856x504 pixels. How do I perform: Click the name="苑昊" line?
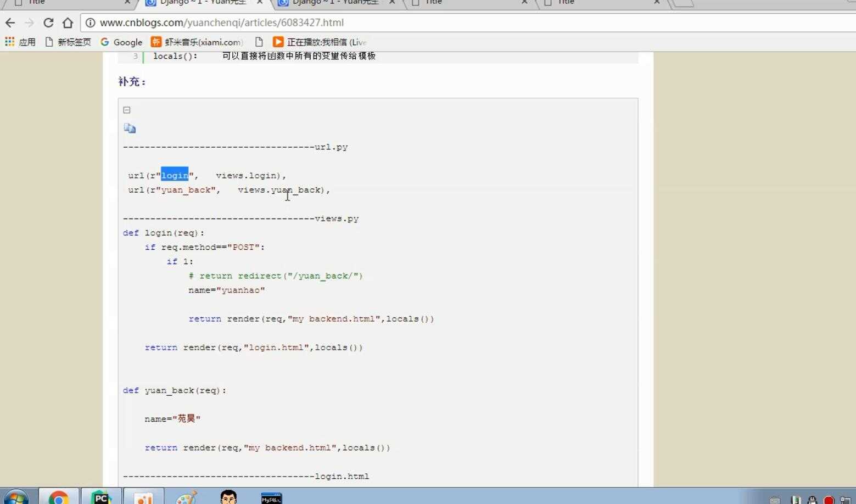[172, 419]
